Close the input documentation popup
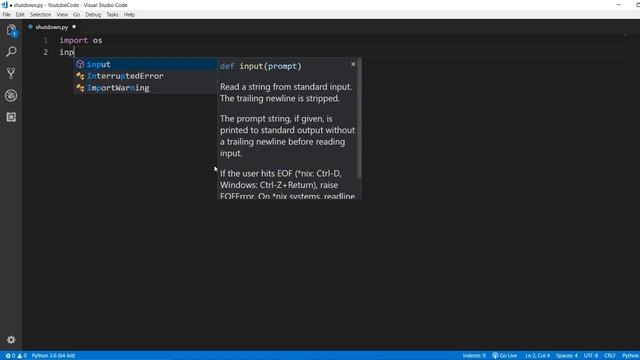The height and width of the screenshot is (360, 640). [x=353, y=64]
